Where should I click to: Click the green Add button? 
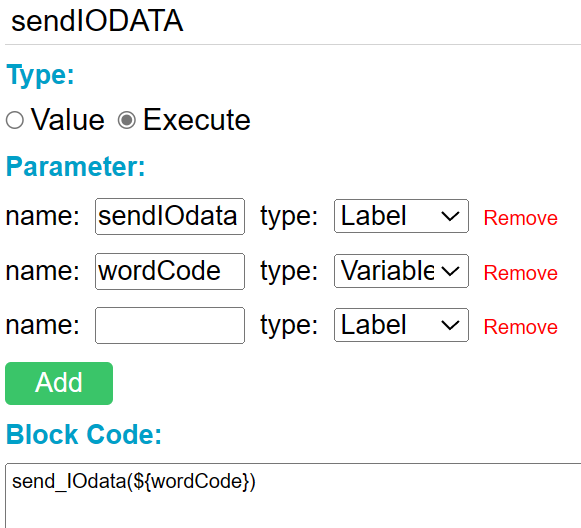click(59, 383)
